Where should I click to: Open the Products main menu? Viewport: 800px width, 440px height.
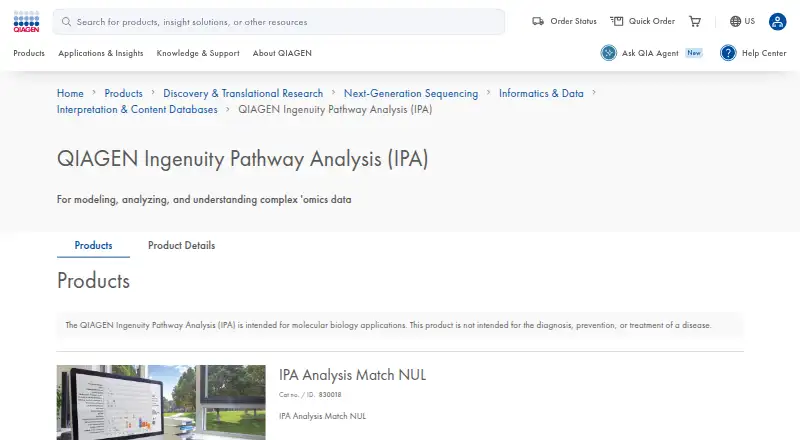pyautogui.click(x=29, y=53)
